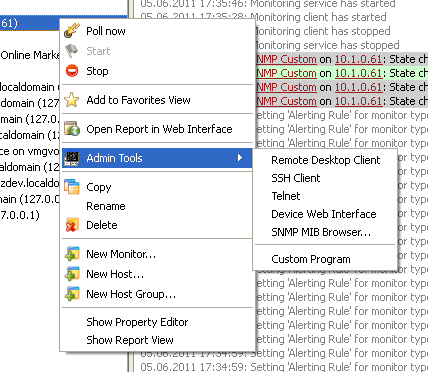Screen dimensions: 428x372
Task: Open SNMP MIB Browser...
Action: pyautogui.click(x=325, y=232)
